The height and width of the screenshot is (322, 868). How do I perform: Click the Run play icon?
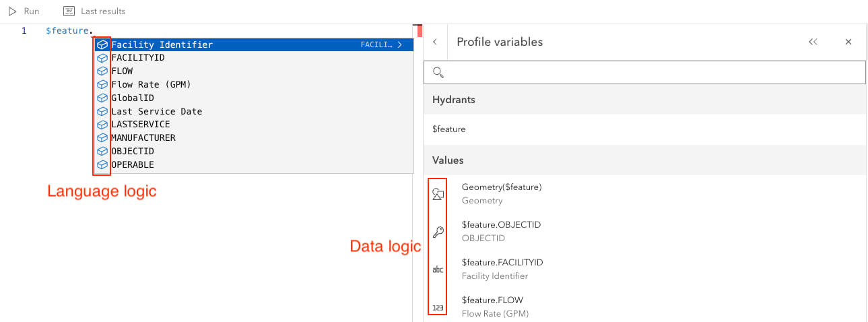(12, 11)
